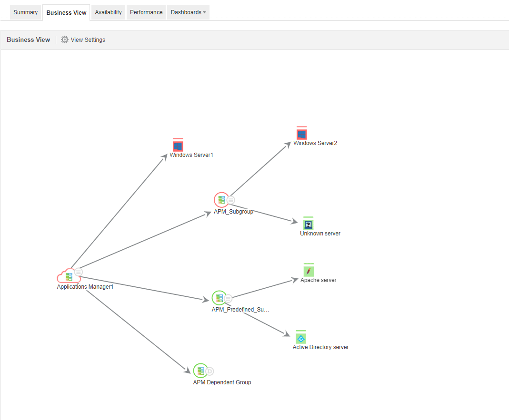Select the Active Directory server icon

(x=301, y=338)
